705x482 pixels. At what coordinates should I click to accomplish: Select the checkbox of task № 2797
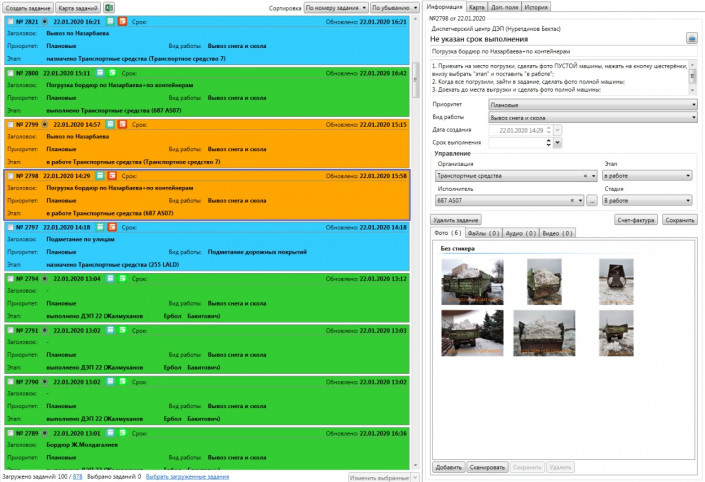coord(10,227)
